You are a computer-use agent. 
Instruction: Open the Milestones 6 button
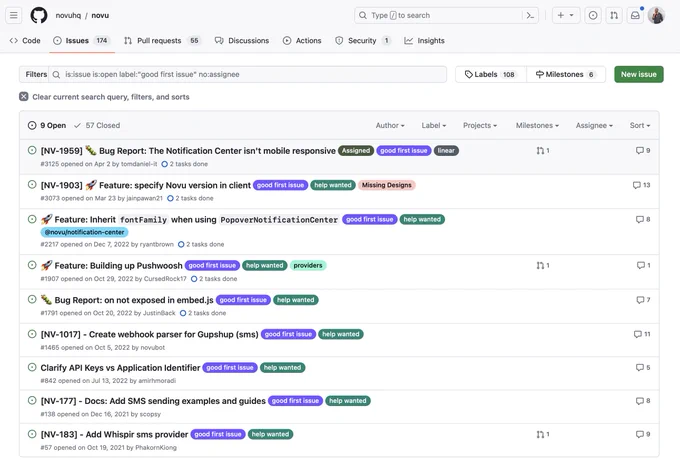click(x=566, y=74)
